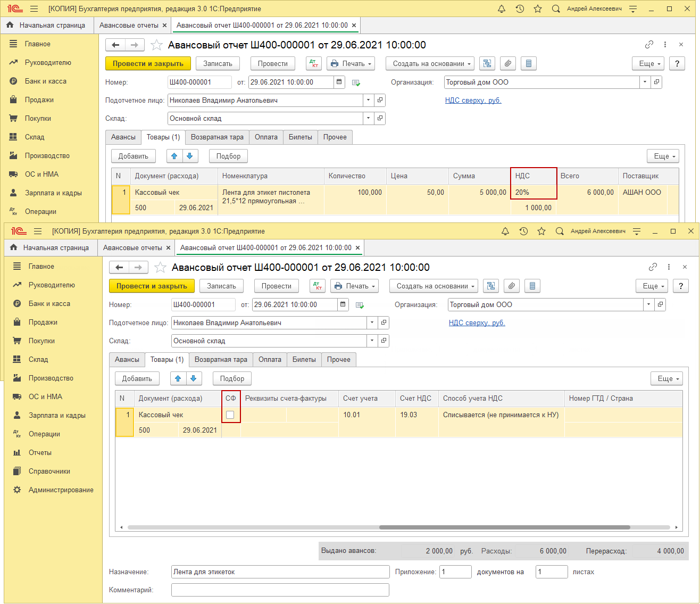The image size is (700, 604).
Task: Open document structure icon in upper window toolbar
Action: coord(487,63)
